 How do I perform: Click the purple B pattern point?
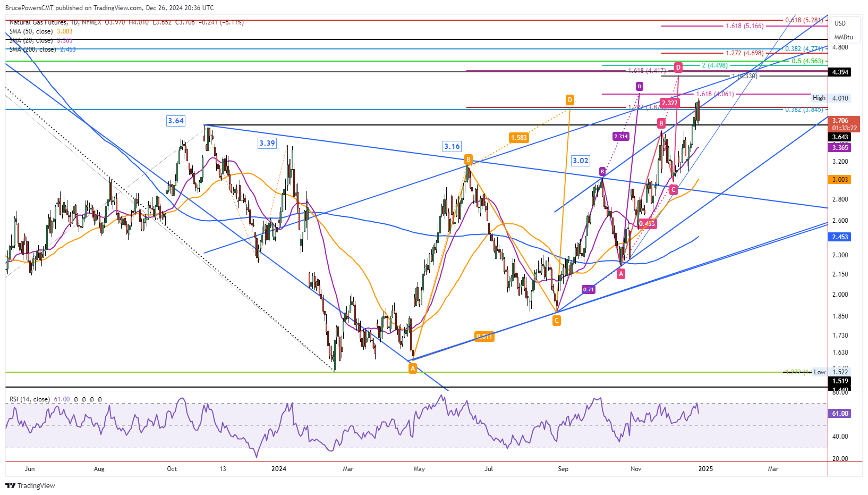point(602,171)
